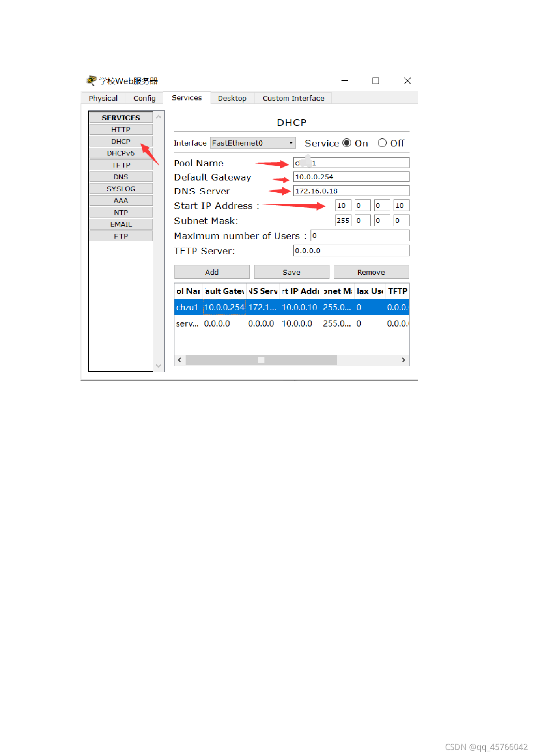Open the Desktop tab

pyautogui.click(x=232, y=98)
